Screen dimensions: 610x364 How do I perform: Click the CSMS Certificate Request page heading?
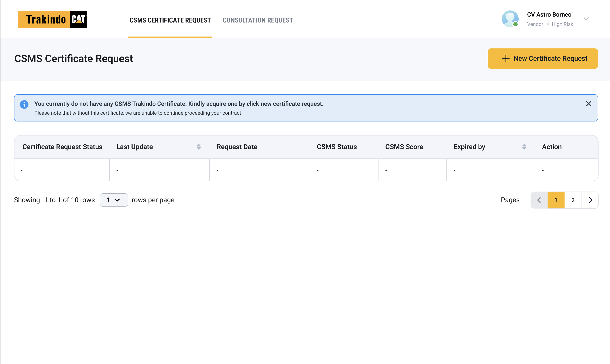[x=73, y=59]
